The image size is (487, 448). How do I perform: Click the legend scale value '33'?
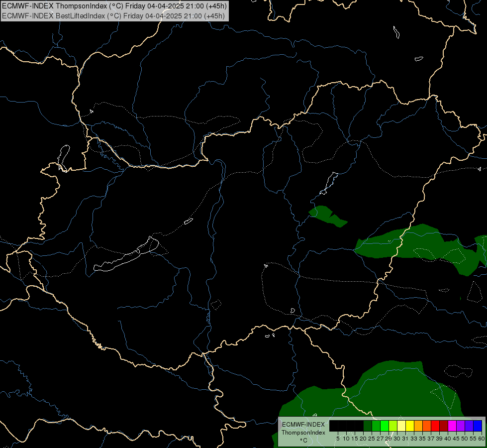tap(414, 439)
